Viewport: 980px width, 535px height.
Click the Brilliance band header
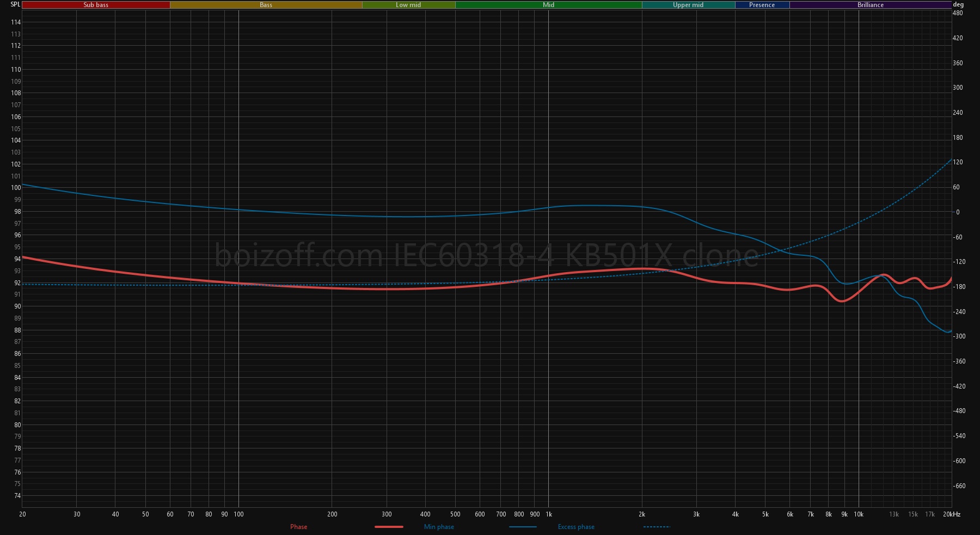tap(870, 5)
